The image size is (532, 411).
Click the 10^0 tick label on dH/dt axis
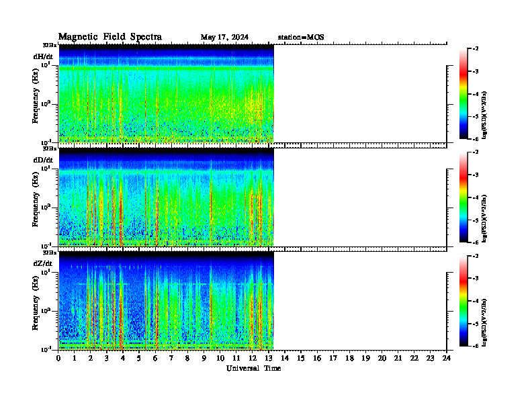pos(46,103)
